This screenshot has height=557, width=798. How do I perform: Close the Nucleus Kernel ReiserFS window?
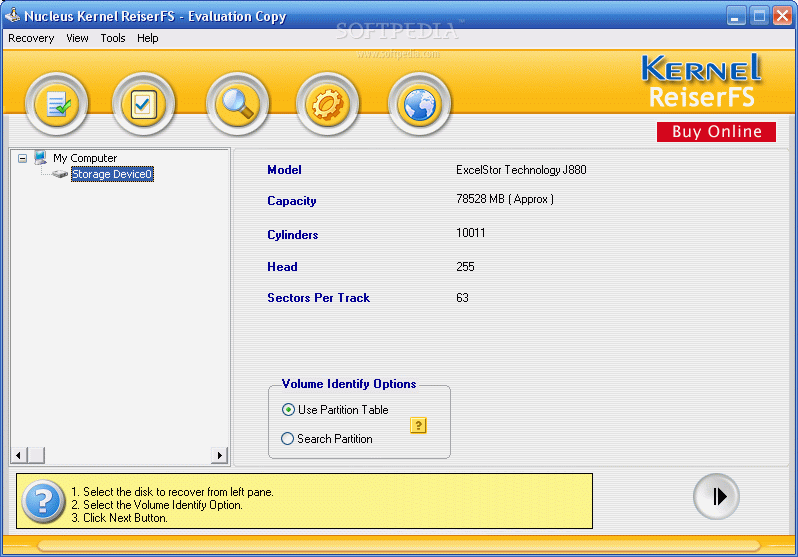(782, 16)
